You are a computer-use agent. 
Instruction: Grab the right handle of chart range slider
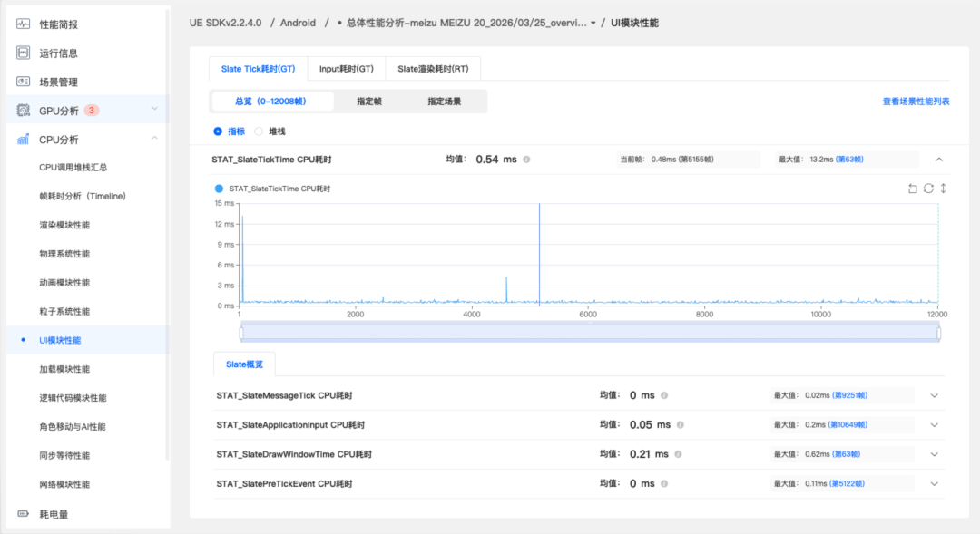(x=939, y=333)
